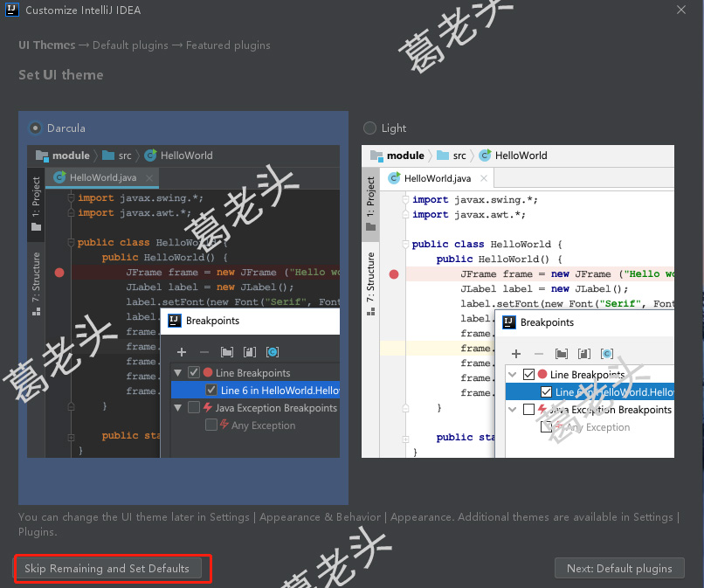This screenshot has width=704, height=588.
Task: Collapse Java Exception Breakpoints in Darcula preview
Action: coord(178,408)
